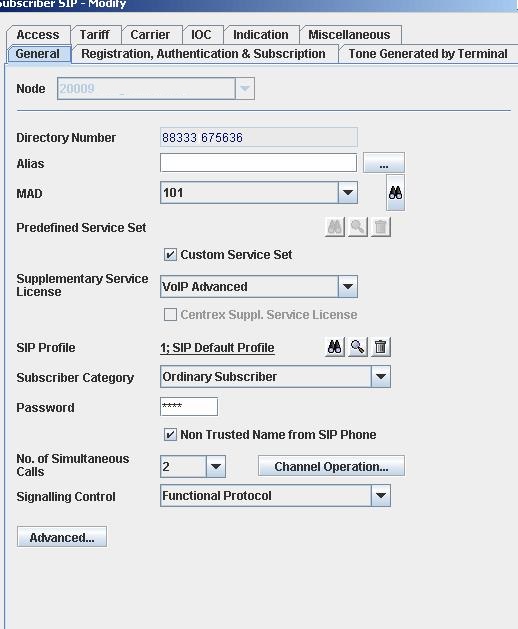Check Centrex Suppl. Service License box
518x629 pixels.
(x=170, y=314)
